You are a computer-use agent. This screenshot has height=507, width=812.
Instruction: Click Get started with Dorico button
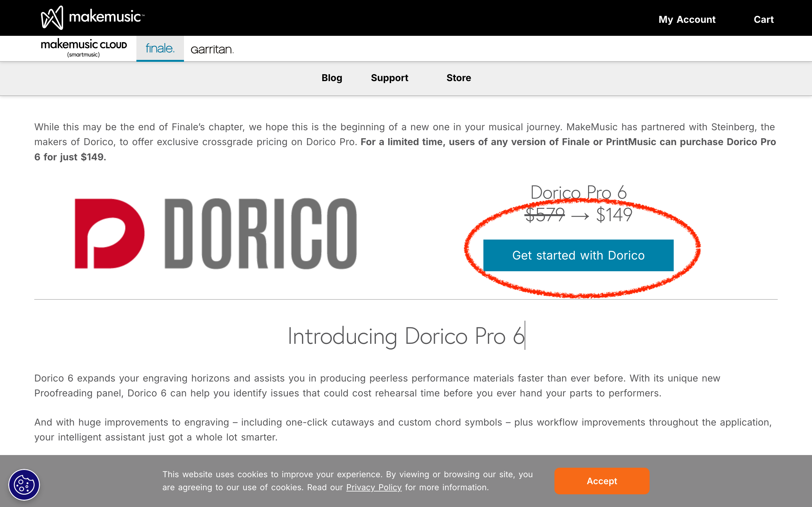click(578, 255)
